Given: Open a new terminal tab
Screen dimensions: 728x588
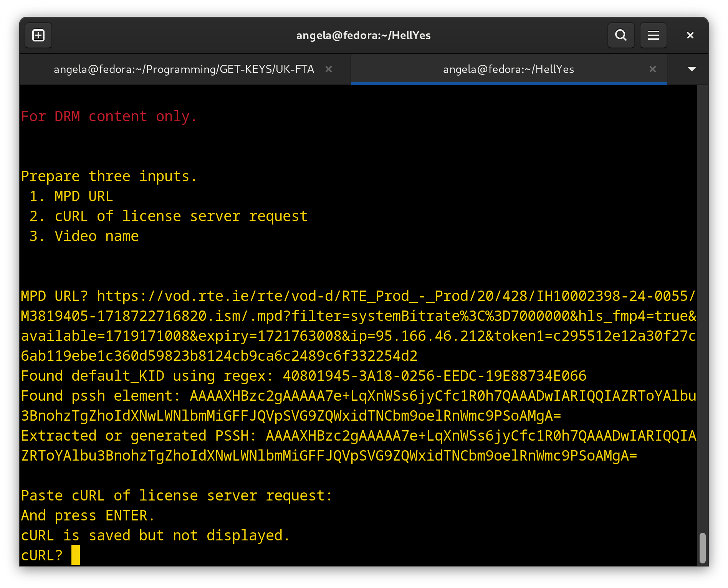Looking at the screenshot, I should (38, 36).
